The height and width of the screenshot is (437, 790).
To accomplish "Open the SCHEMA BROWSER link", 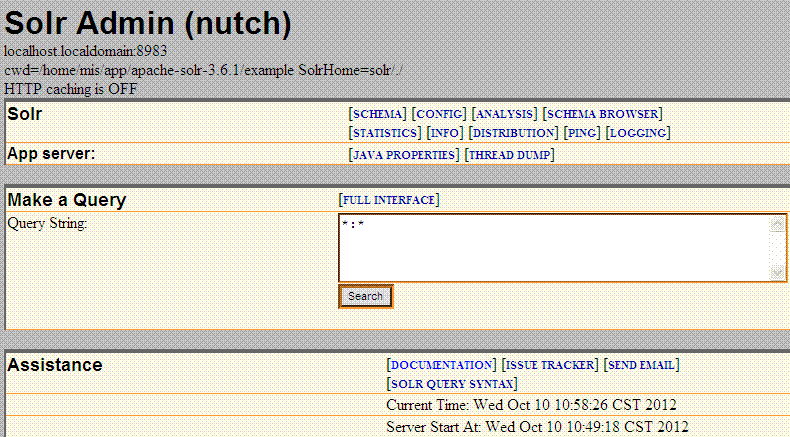I will (603, 114).
